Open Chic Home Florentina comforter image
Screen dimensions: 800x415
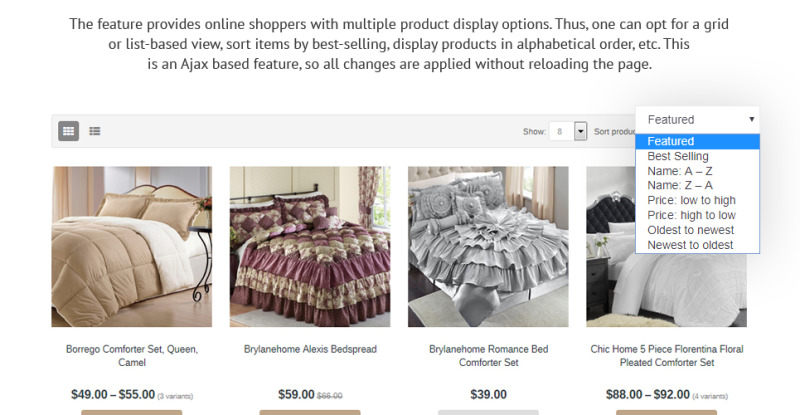609,290
